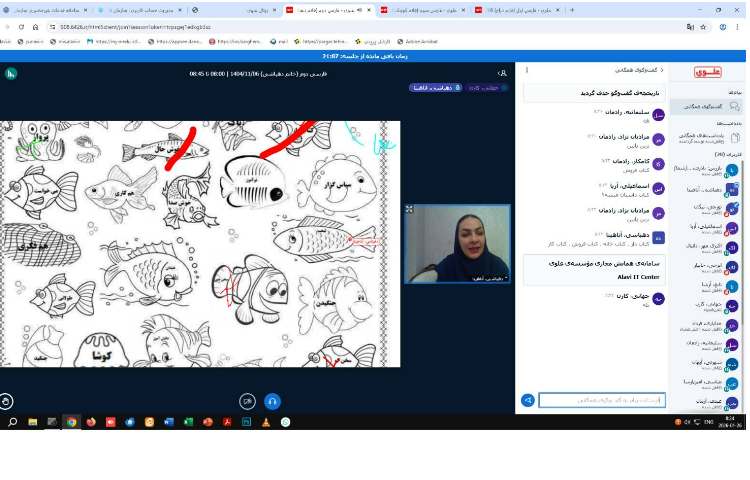Viewport: 750px width, 480px height.
Task: Open File Explorer from taskbar
Action: click(33, 422)
